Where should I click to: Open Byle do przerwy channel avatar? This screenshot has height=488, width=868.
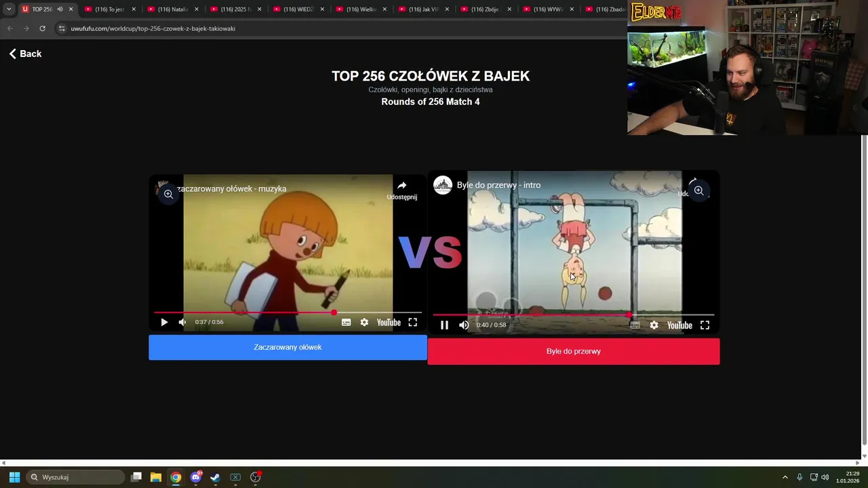coord(443,185)
